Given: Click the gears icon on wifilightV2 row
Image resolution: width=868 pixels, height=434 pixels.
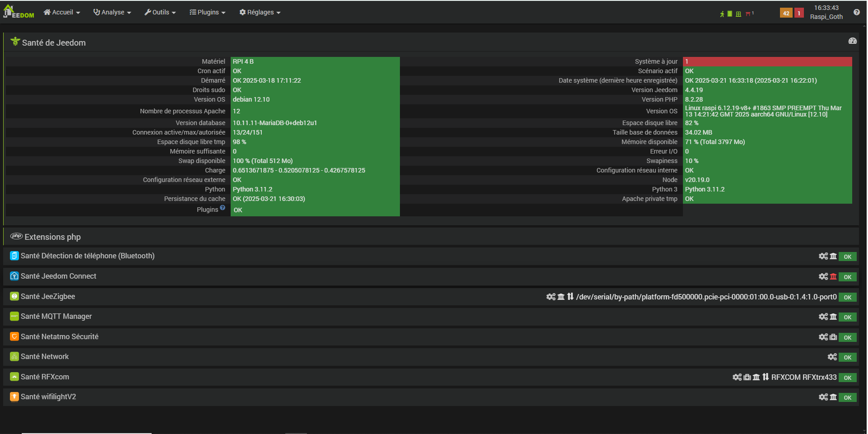Looking at the screenshot, I should (823, 397).
